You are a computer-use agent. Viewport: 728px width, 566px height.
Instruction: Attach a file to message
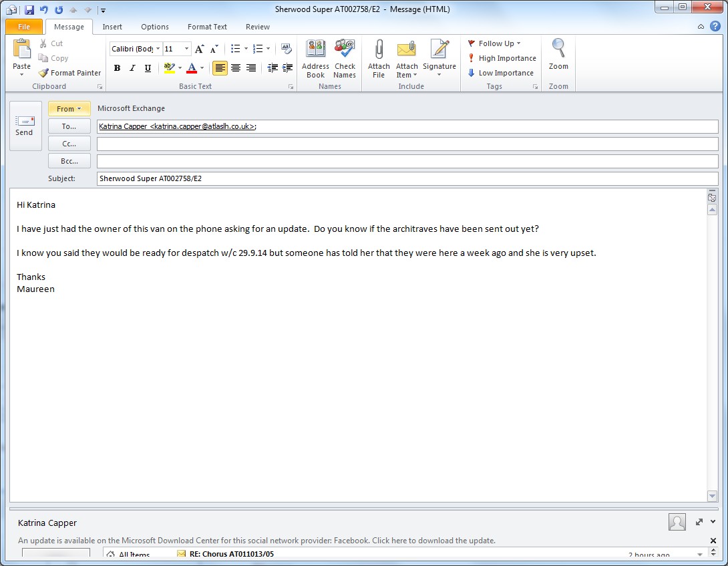[379, 59]
